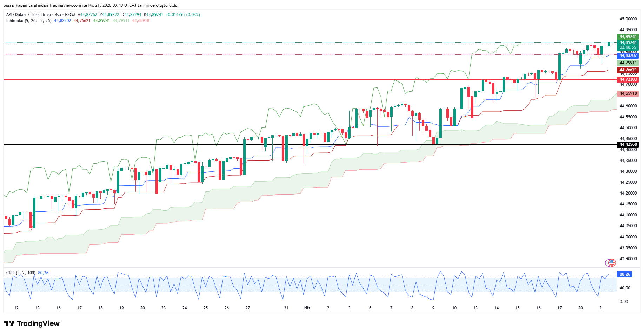This screenshot has height=334, width=644.
Task: Click the US flag economic event icon
Action: 612,262
